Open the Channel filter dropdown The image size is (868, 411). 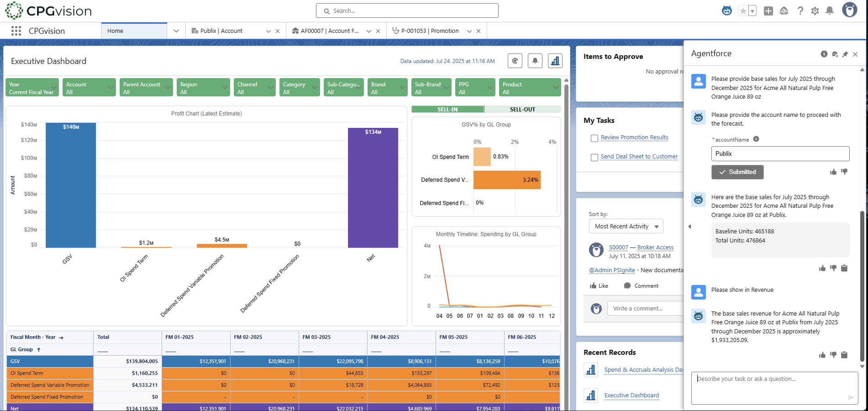255,88
